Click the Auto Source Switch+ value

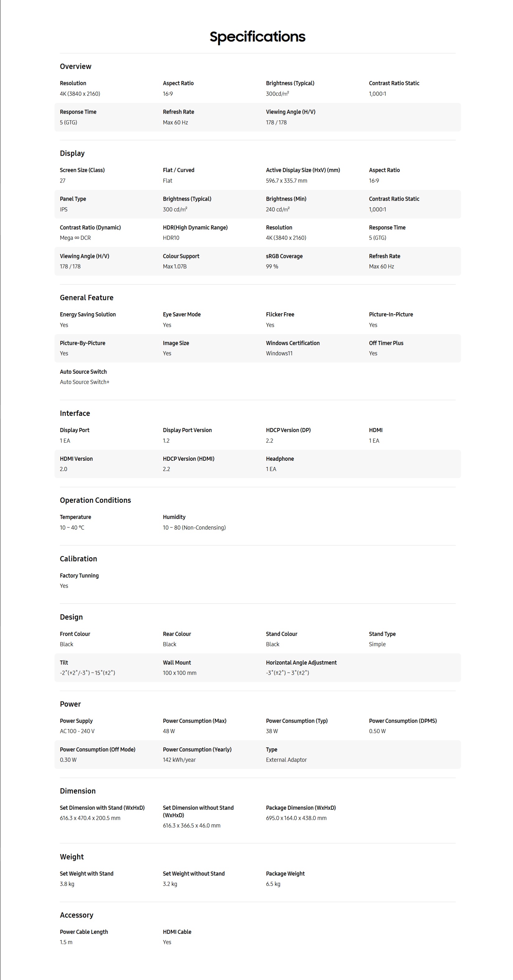[x=84, y=382]
